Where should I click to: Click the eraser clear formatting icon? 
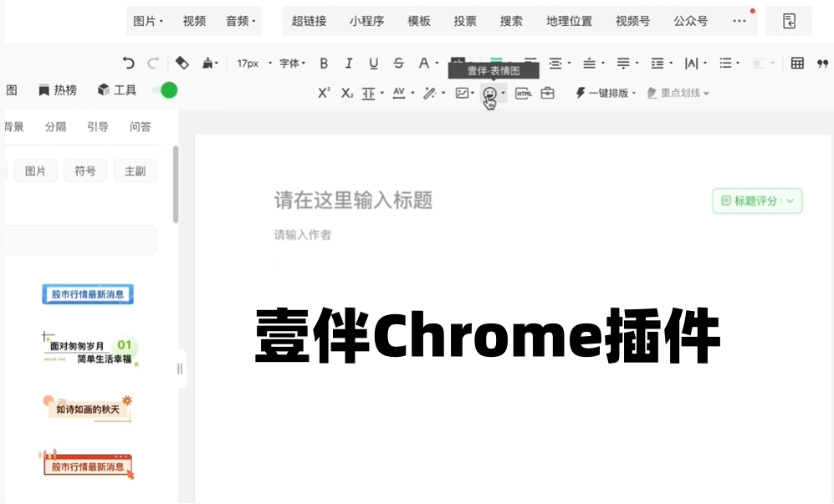pyautogui.click(x=182, y=64)
